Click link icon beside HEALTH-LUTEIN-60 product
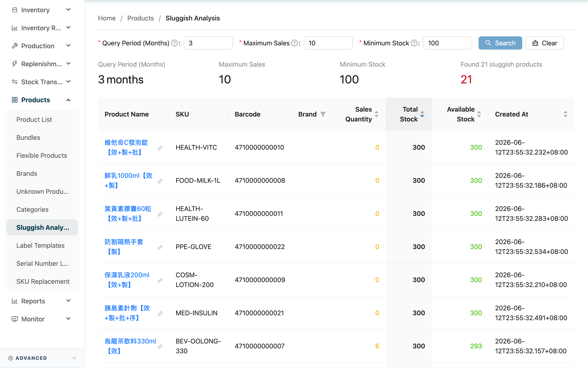 [x=160, y=214]
